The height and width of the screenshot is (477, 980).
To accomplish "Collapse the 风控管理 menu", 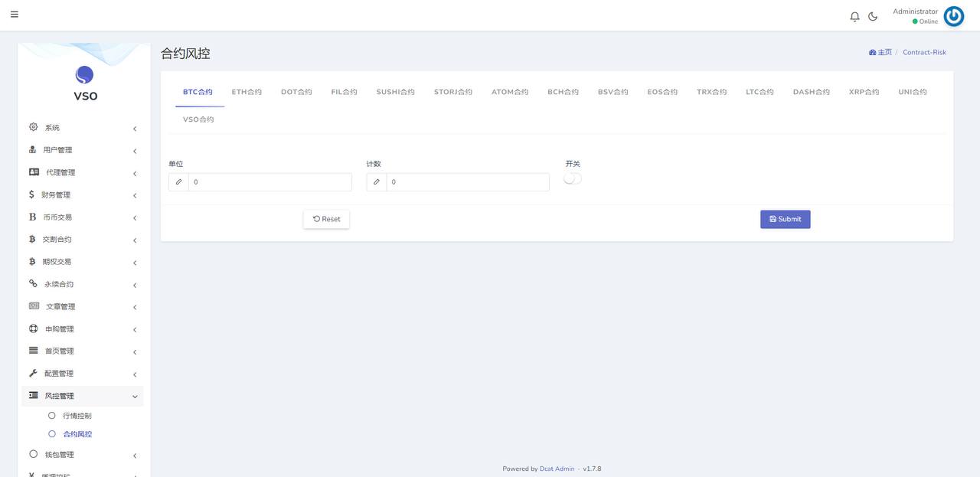I will pos(60,396).
